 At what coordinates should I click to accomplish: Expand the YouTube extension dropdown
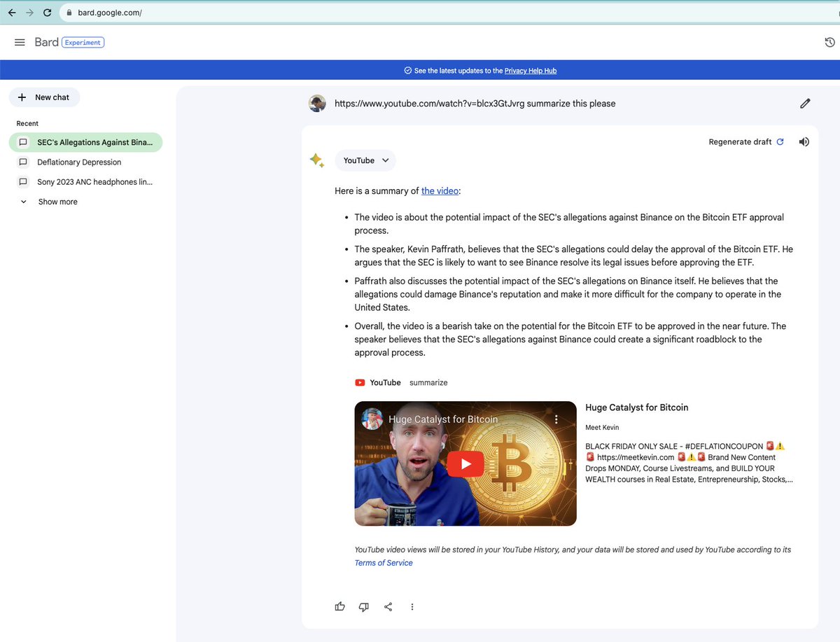click(x=365, y=160)
